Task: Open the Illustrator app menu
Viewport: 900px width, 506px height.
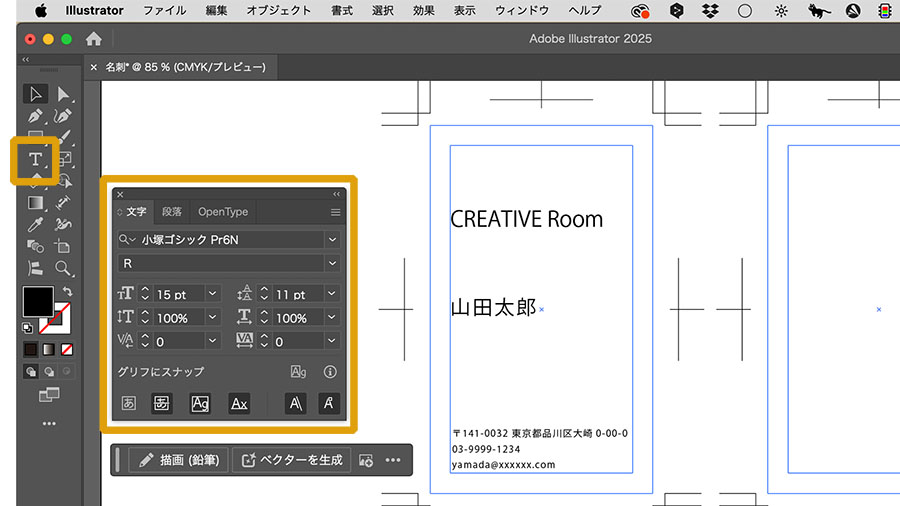Action: [x=94, y=11]
